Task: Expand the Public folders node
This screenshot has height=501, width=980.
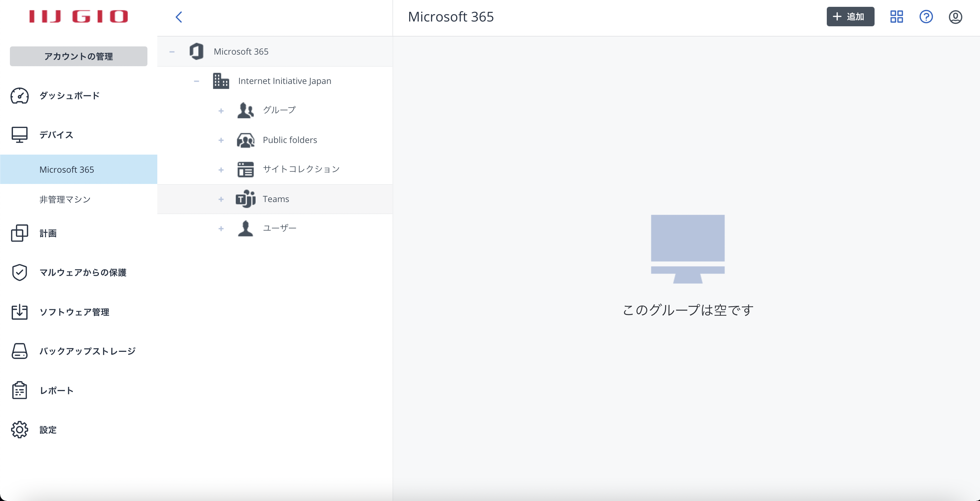Action: click(221, 140)
